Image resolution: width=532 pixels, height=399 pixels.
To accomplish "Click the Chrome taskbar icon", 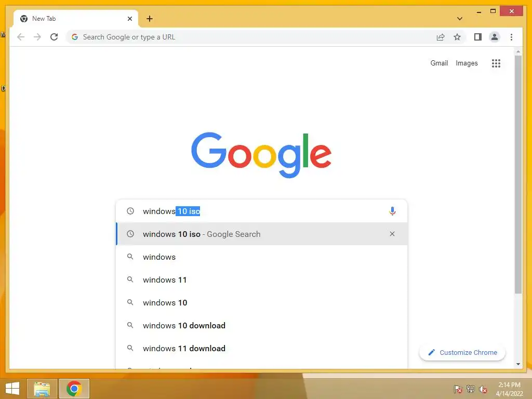I will 74,389.
